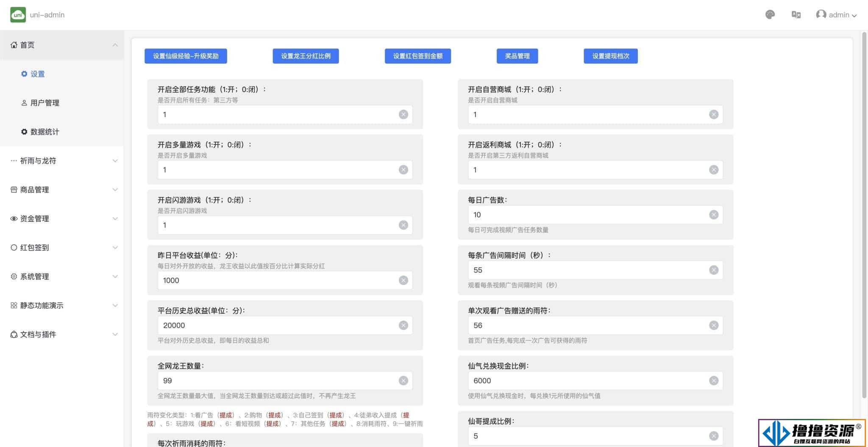Clear the 开启返利商城 input value
Viewport: 868px width, 447px height.
pyautogui.click(x=714, y=170)
